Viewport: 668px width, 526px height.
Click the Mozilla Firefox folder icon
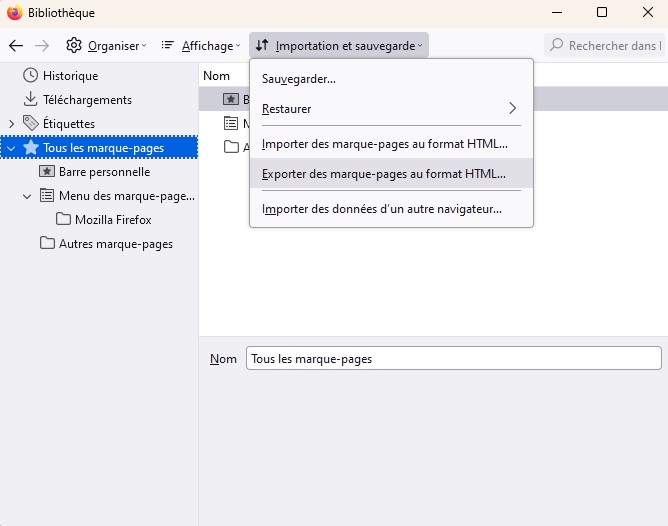click(x=64, y=220)
